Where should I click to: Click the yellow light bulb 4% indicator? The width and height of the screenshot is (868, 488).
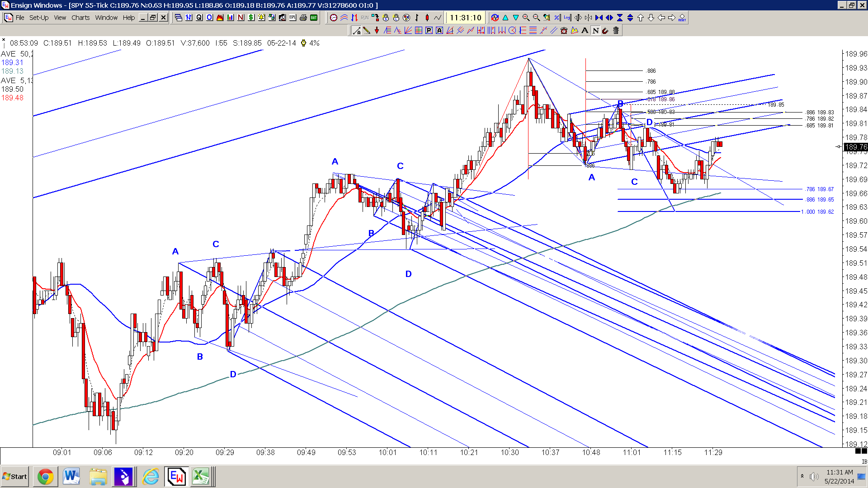[303, 43]
